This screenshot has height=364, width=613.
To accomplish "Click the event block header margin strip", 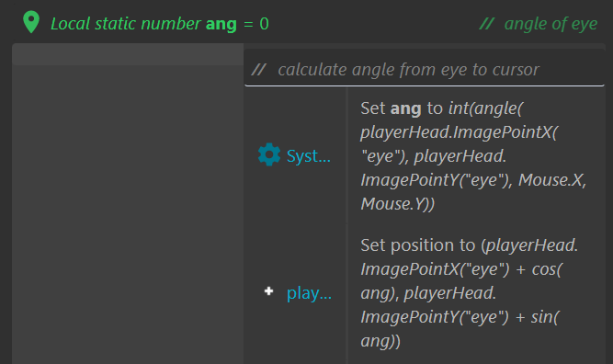I will pyautogui.click(x=128, y=54).
